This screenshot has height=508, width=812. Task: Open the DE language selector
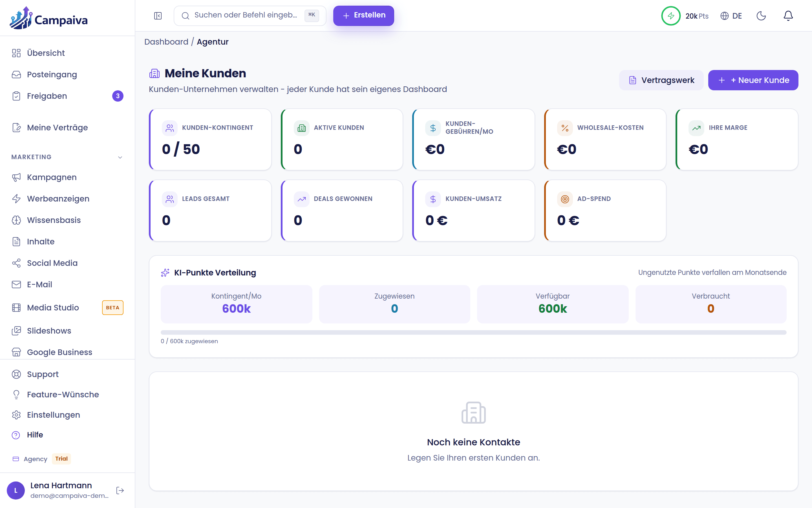(x=731, y=16)
